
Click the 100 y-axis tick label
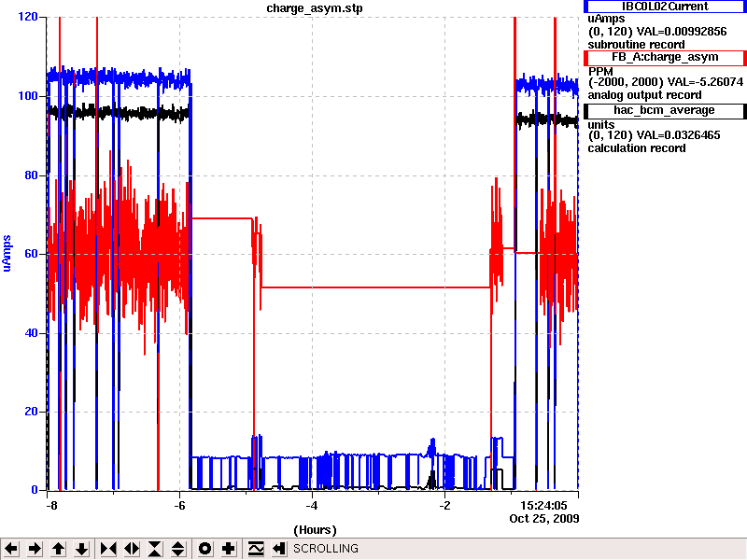[x=28, y=96]
